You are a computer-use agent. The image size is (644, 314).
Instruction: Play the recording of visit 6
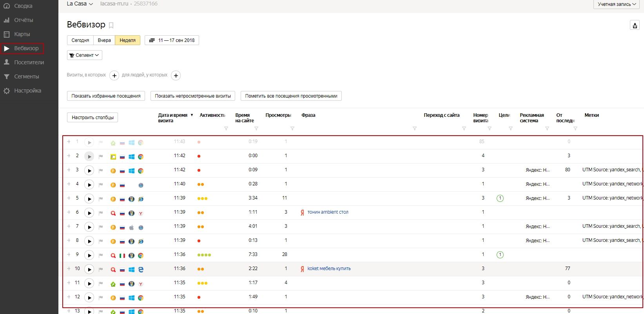coord(89,213)
